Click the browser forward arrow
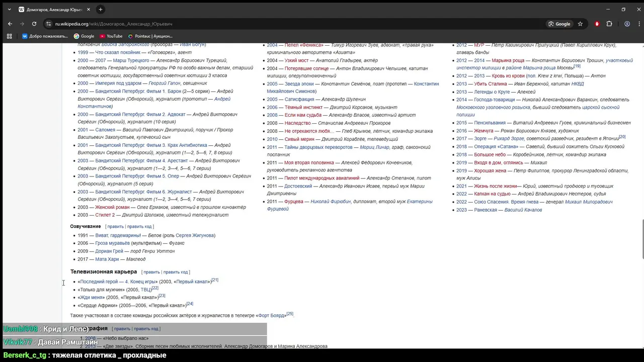This screenshot has width=644, height=362. (22, 24)
